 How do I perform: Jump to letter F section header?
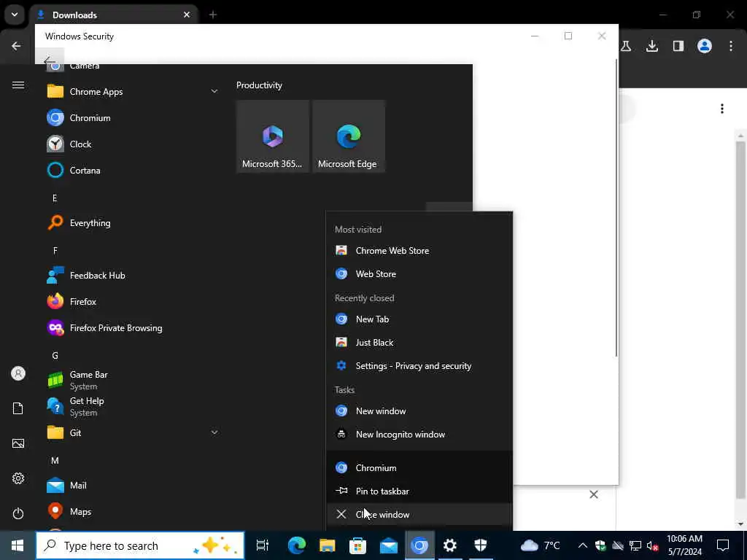pos(55,251)
